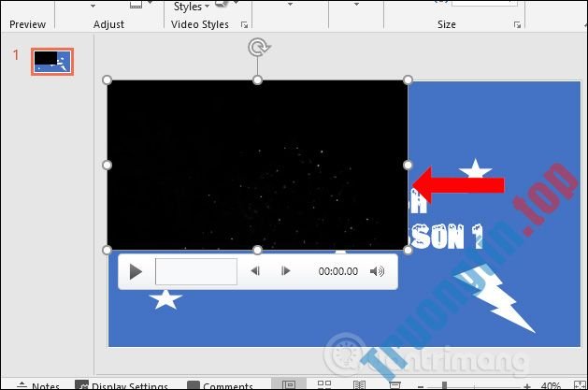The image size is (588, 390).
Task: Click the zoom slider handle
Action: pyautogui.click(x=444, y=385)
